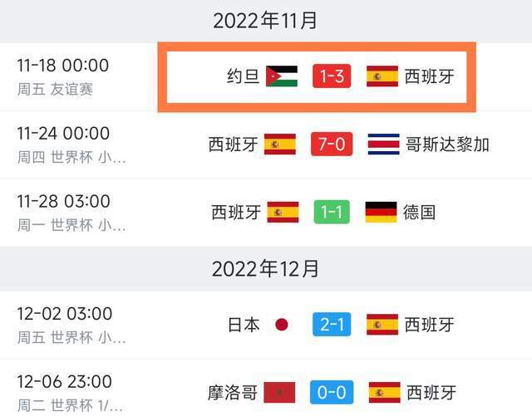This screenshot has height=416, width=532.
Task: Click the Costa Rica flag icon
Action: point(383,144)
